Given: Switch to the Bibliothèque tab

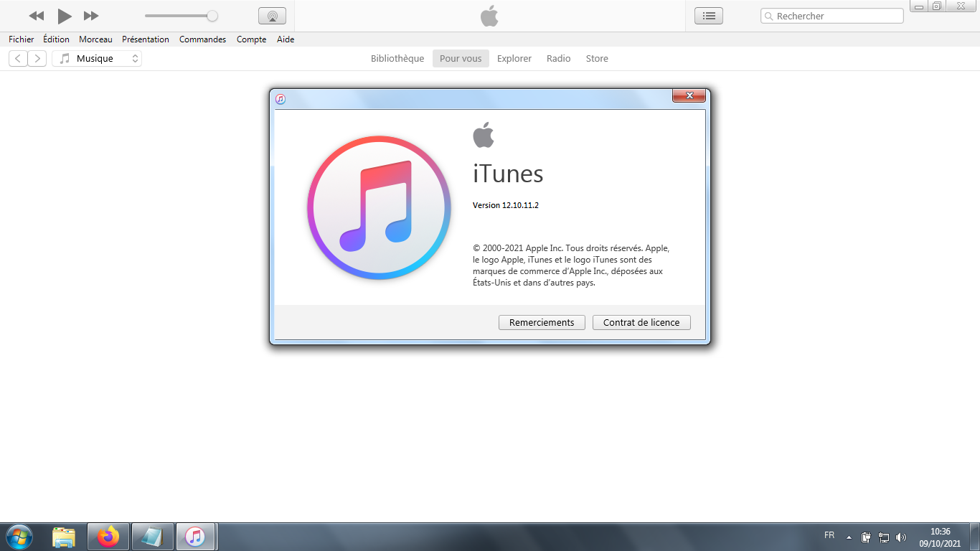Looking at the screenshot, I should (397, 59).
